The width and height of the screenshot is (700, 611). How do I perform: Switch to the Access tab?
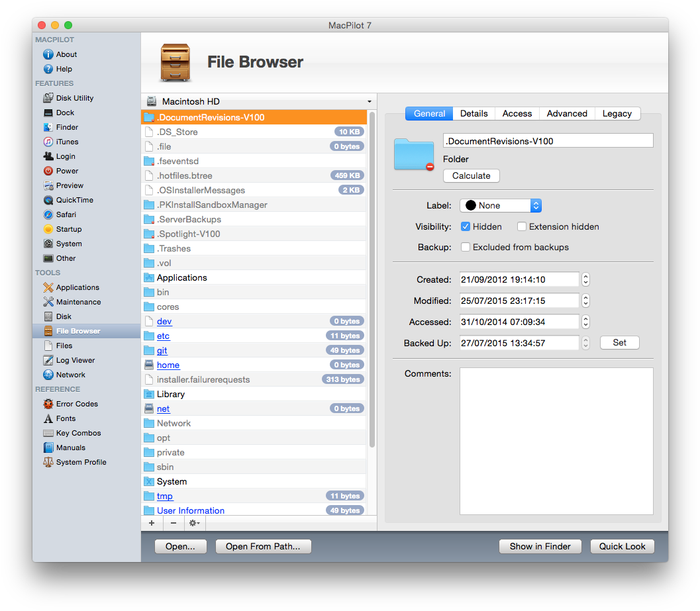tap(517, 113)
